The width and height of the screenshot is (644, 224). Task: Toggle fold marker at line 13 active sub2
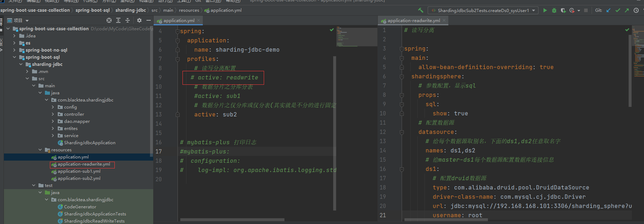(x=177, y=115)
